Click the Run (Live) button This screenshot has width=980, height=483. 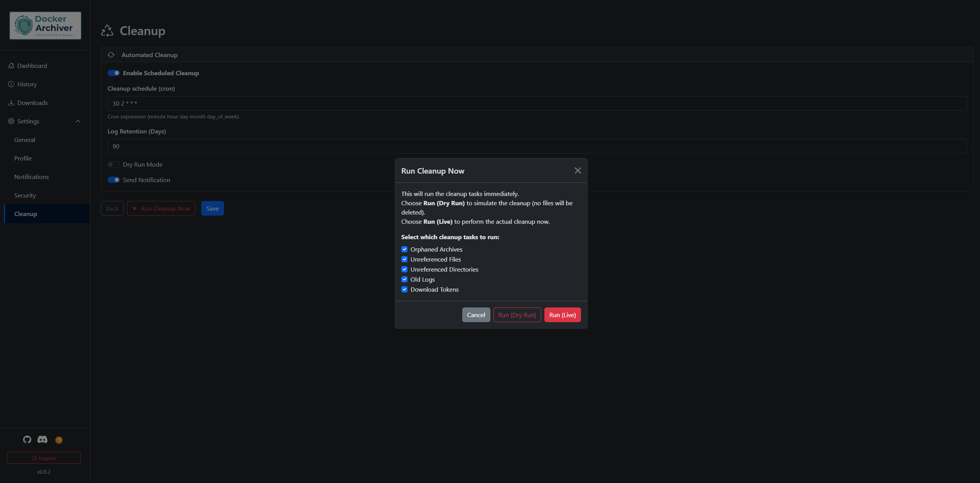pyautogui.click(x=562, y=315)
